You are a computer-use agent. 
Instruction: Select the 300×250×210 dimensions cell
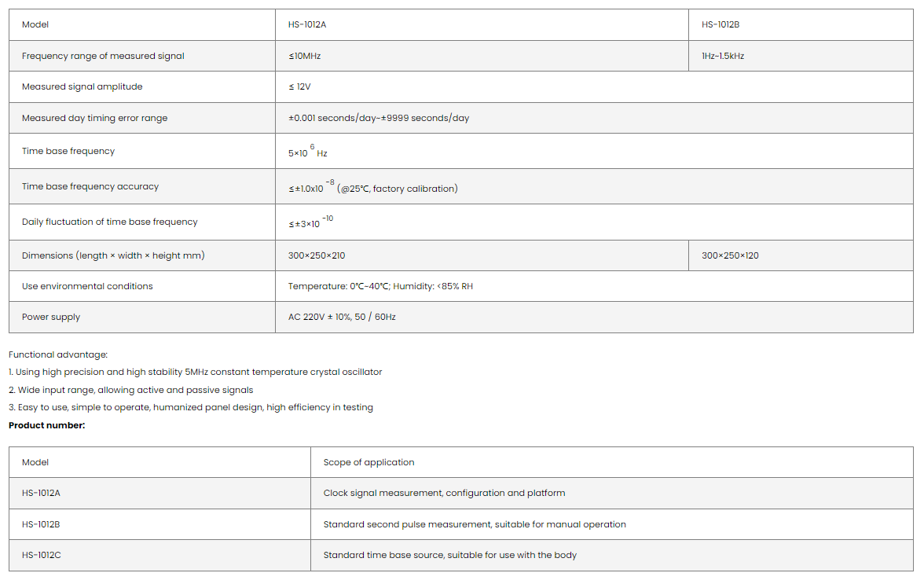pyautogui.click(x=317, y=255)
